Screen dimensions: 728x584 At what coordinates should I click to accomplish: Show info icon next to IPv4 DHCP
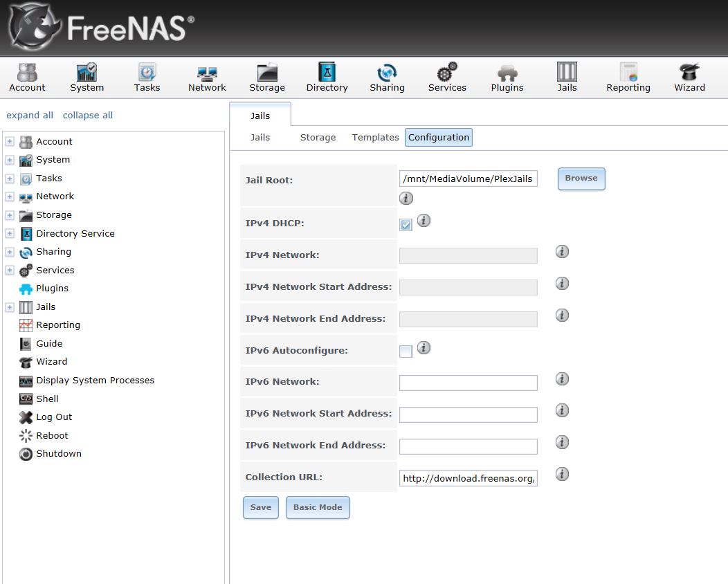(x=424, y=220)
